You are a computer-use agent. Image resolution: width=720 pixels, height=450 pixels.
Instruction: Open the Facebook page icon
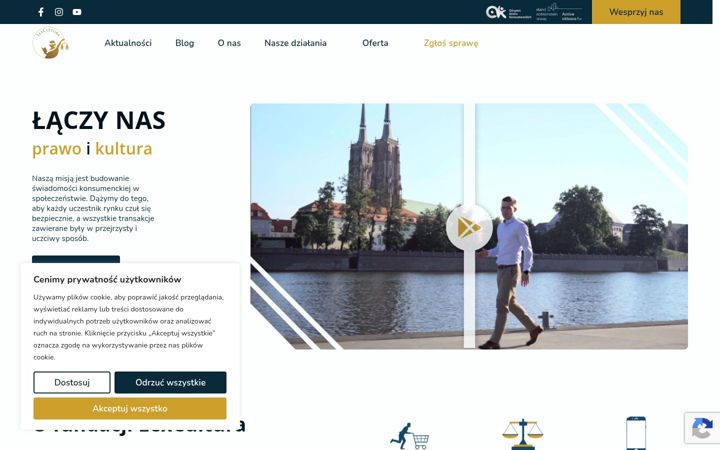41,12
